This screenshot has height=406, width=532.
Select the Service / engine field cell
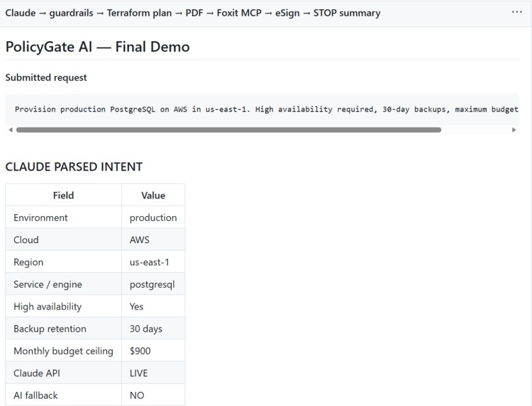[63, 284]
